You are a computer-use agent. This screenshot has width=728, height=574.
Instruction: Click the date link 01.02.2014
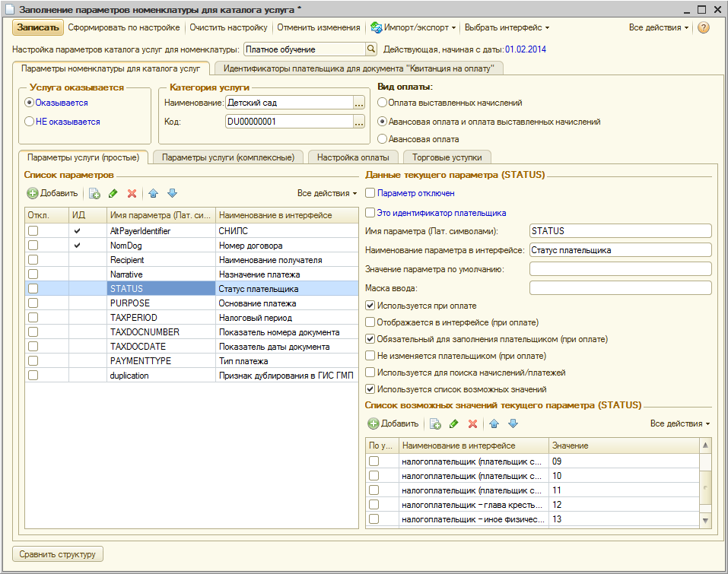526,49
